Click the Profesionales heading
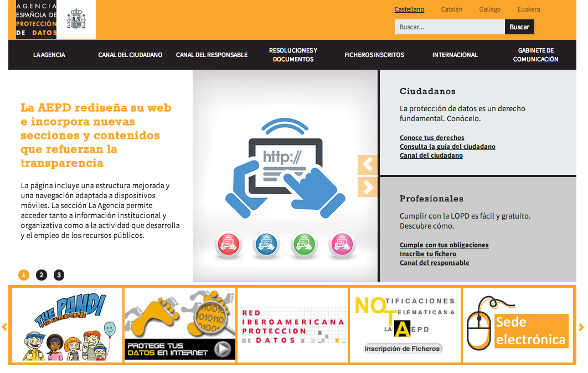Screen dimensions: 588x373 tap(431, 199)
